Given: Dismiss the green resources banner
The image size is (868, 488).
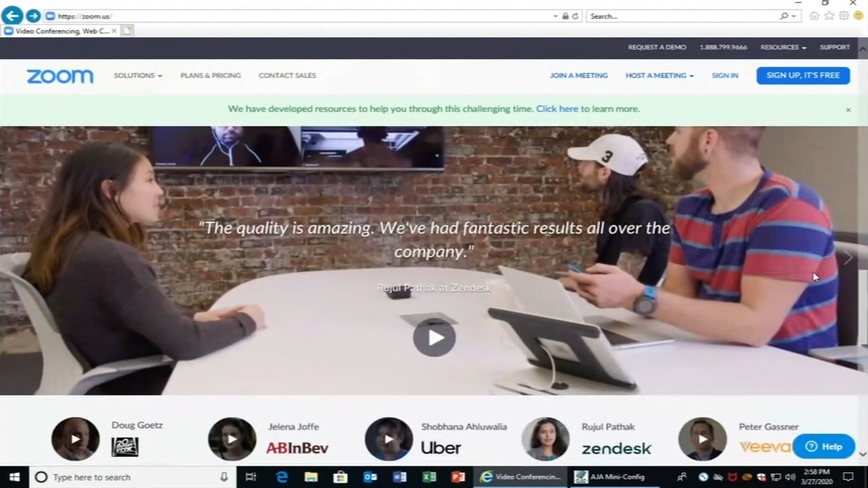Looking at the screenshot, I should pos(848,110).
